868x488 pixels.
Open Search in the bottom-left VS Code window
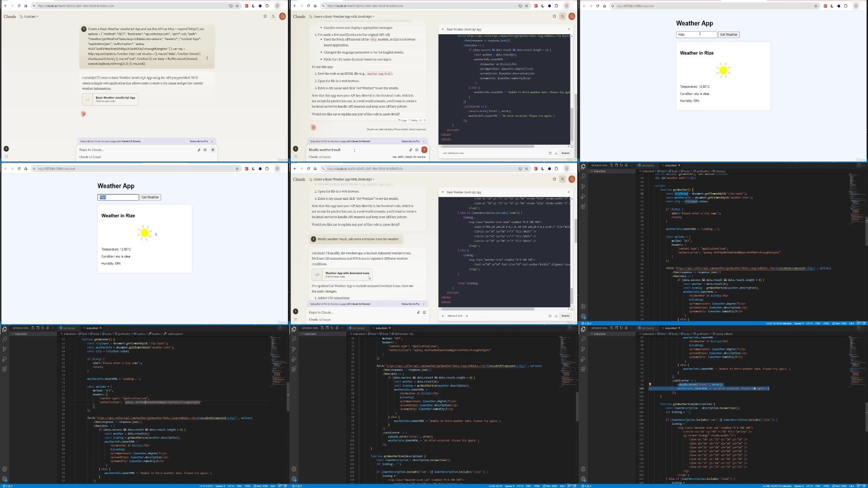[x=4, y=339]
